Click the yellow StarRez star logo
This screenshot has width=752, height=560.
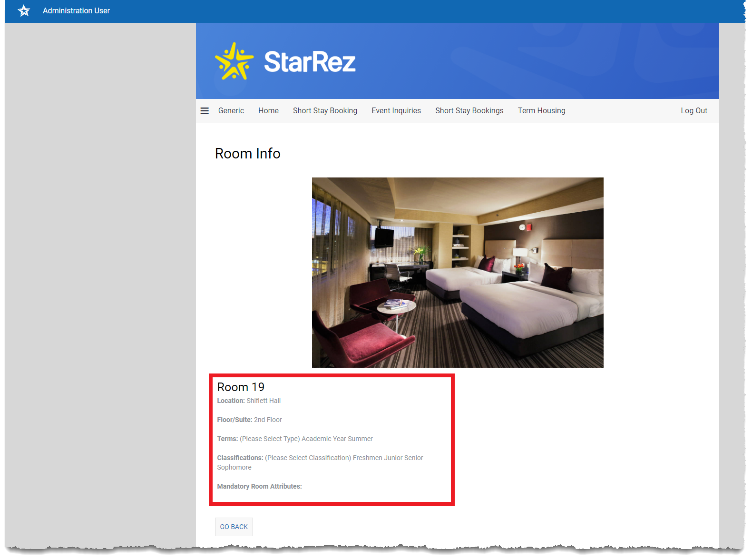[x=234, y=62]
